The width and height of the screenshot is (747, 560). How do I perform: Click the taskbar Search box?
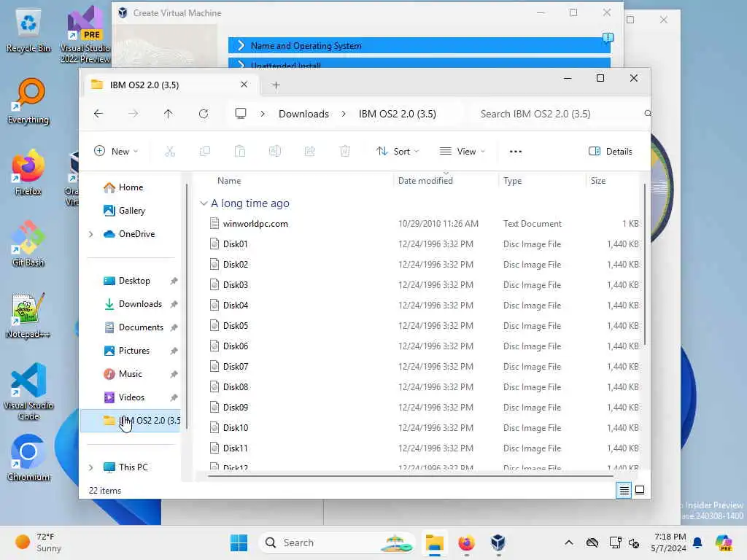[336, 542]
